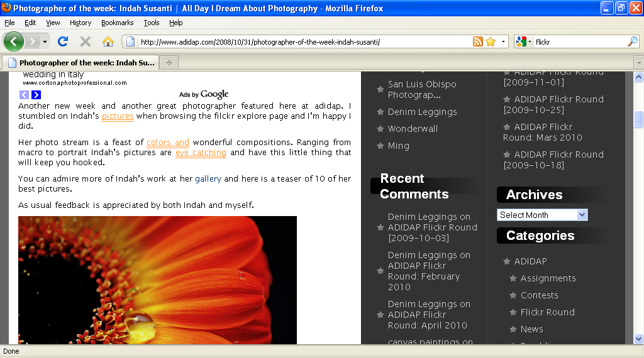Image resolution: width=644 pixels, height=358 pixels.
Task: Expand the address bar history dropdown
Action: click(504, 41)
